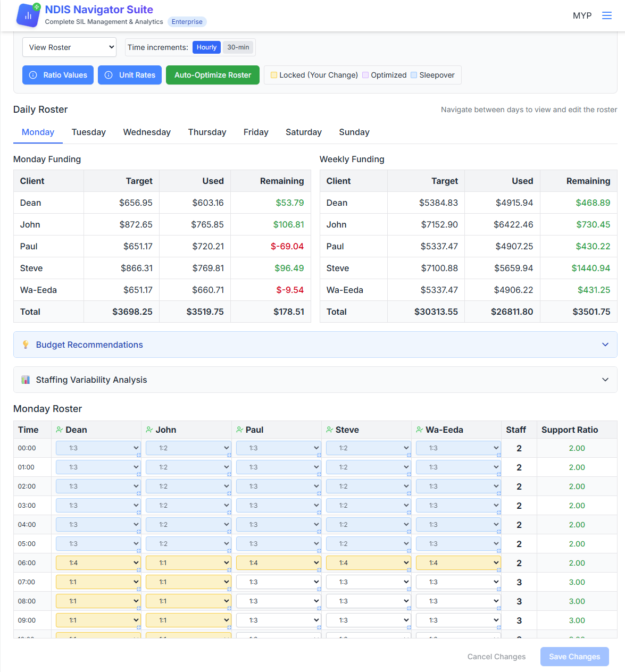Open the hamburger menu icon
The height and width of the screenshot is (672, 625).
606,15
